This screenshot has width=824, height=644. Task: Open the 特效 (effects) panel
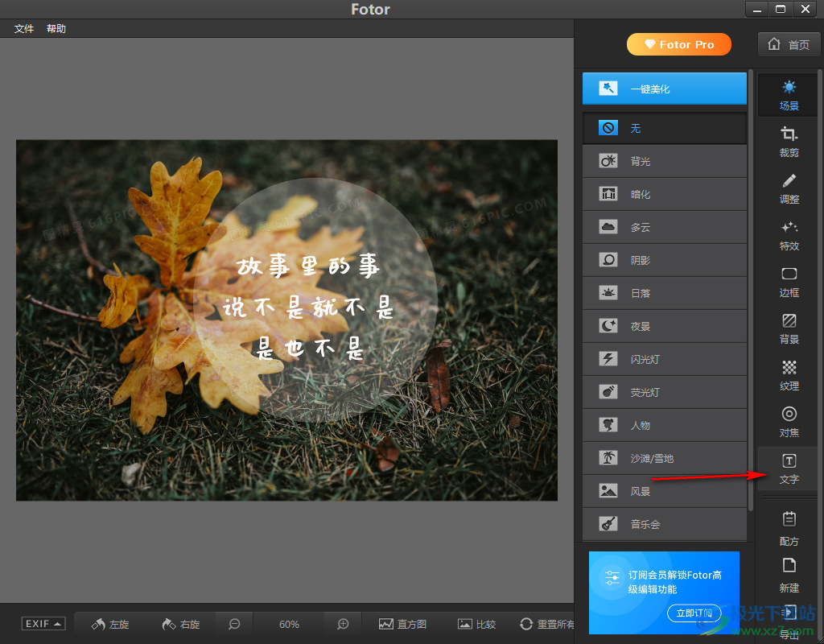789,235
